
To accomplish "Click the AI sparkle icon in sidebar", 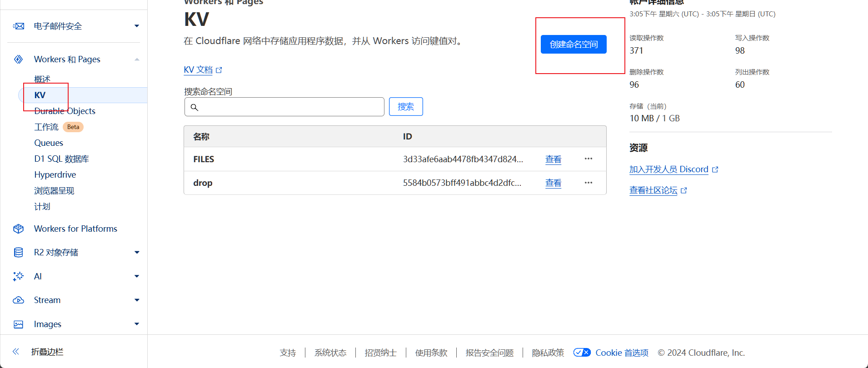I will [x=19, y=276].
